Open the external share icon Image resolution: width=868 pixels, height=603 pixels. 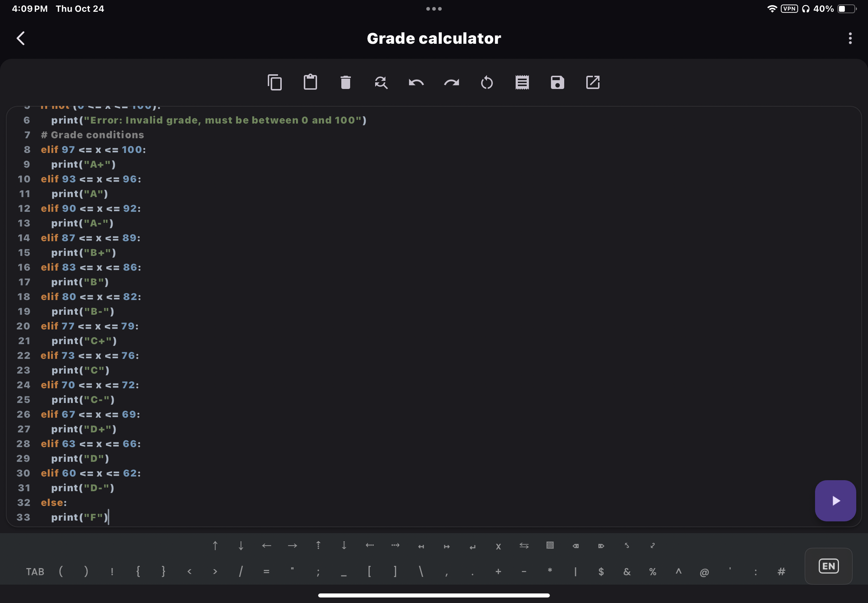pyautogui.click(x=593, y=82)
